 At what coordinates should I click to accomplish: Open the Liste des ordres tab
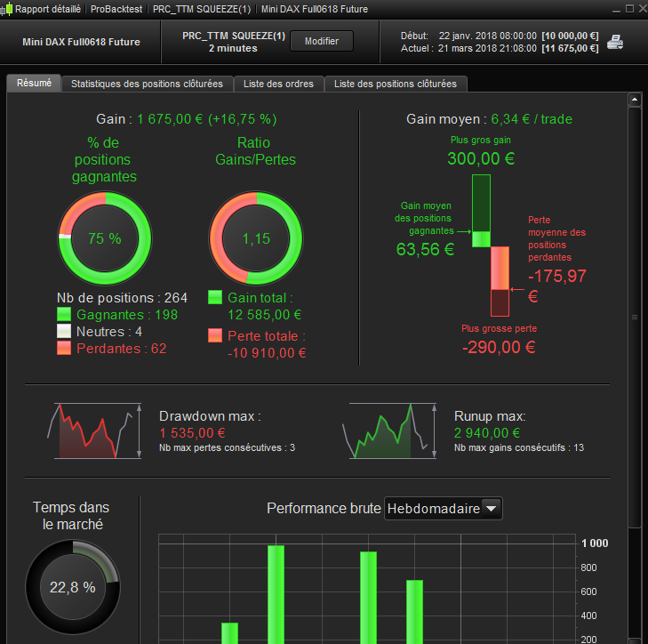(278, 84)
